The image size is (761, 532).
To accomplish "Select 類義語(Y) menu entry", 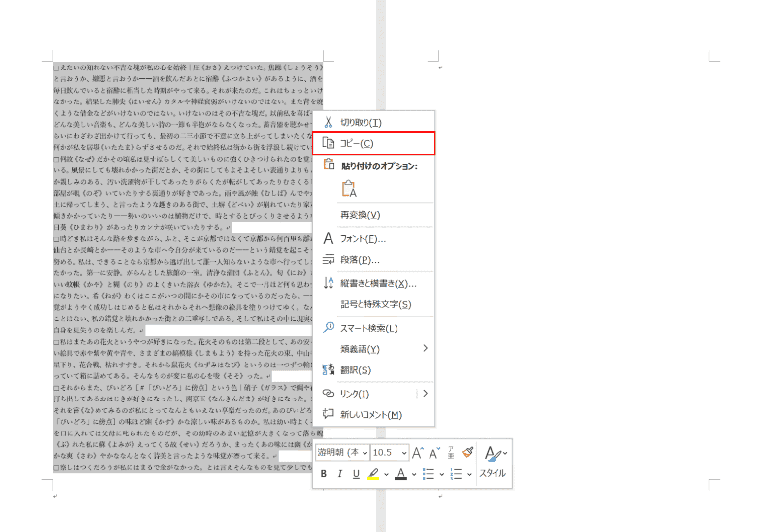I will coord(374,349).
